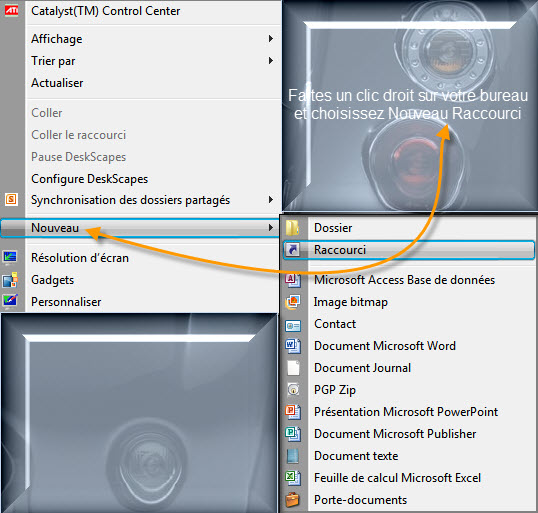The width and height of the screenshot is (538, 513).
Task: Select Document Microsoft Publisher
Action: 395,434
